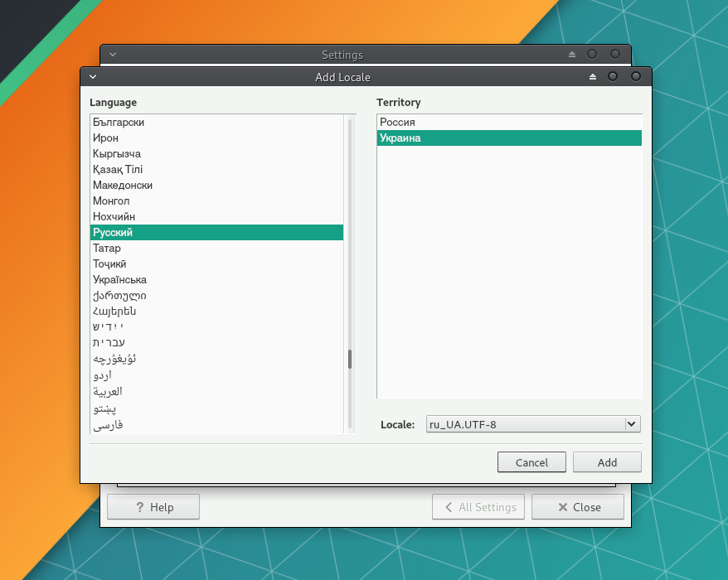Click the Add Locale keep-above eject icon
Screen dimensions: 728x580
[593, 77]
